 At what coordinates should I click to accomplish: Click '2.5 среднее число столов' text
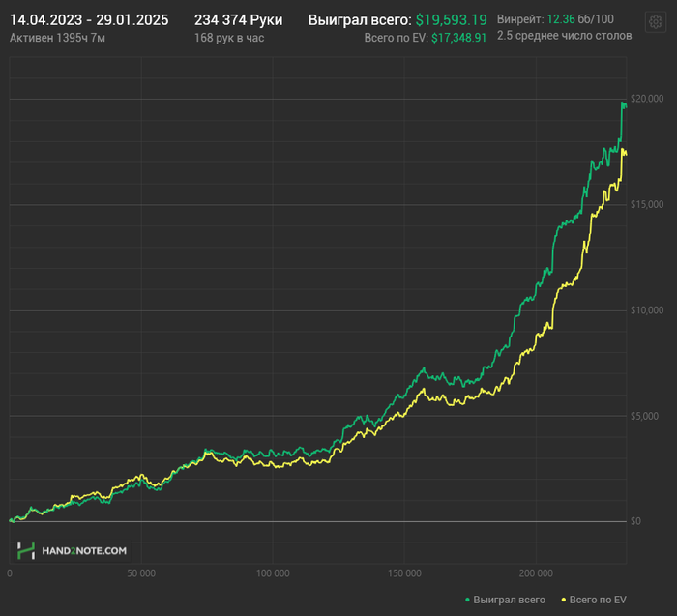click(564, 36)
